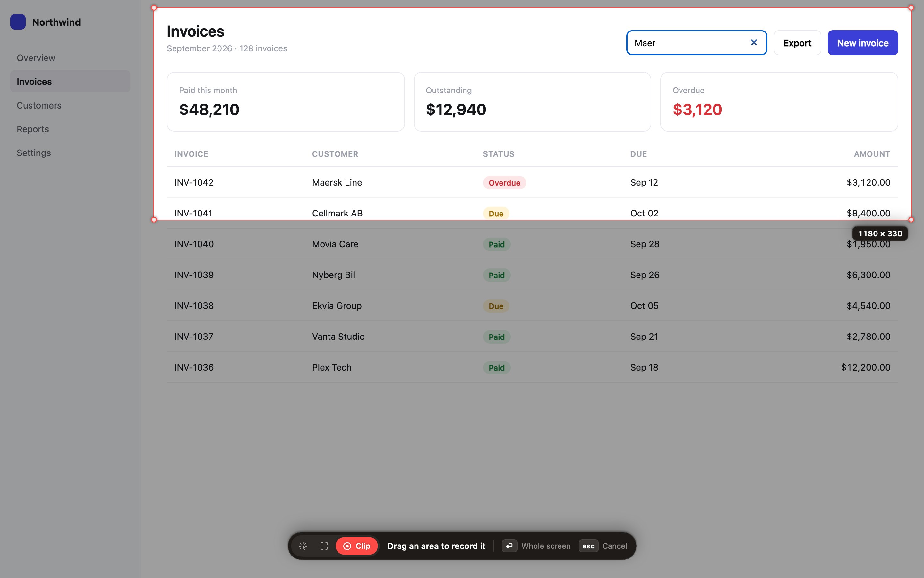
Task: Click Cancel in the capture bar
Action: pyautogui.click(x=614, y=546)
